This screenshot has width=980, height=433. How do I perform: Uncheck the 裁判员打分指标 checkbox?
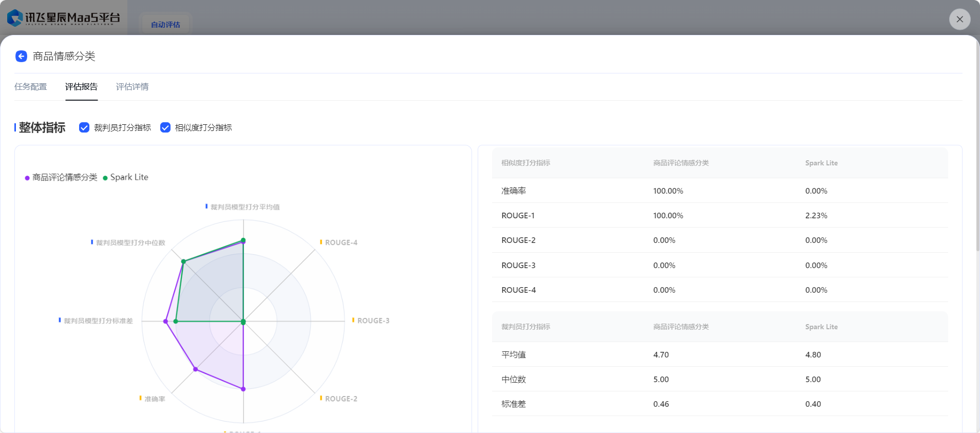84,127
